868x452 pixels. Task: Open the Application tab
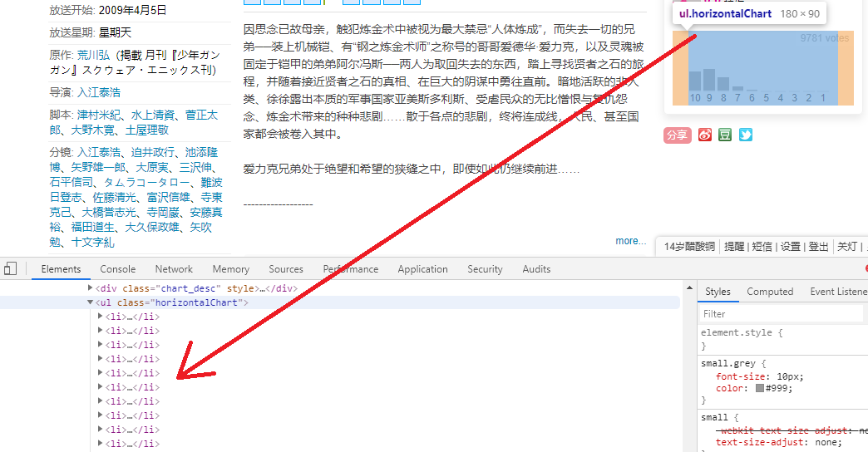422,269
